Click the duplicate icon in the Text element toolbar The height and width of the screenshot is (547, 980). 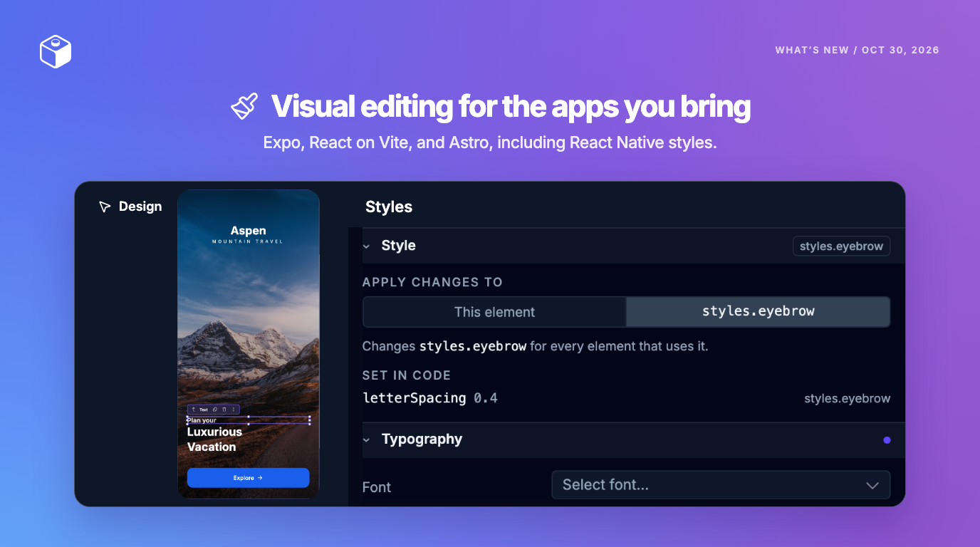click(215, 410)
